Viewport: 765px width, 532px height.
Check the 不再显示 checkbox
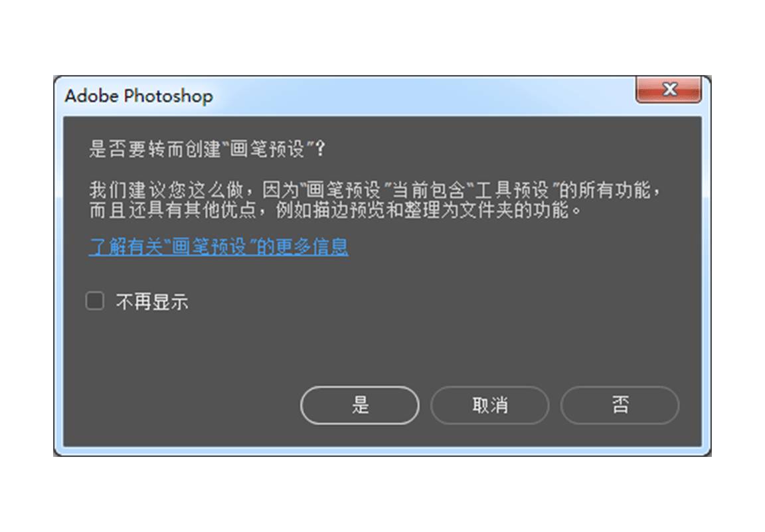click(95, 301)
